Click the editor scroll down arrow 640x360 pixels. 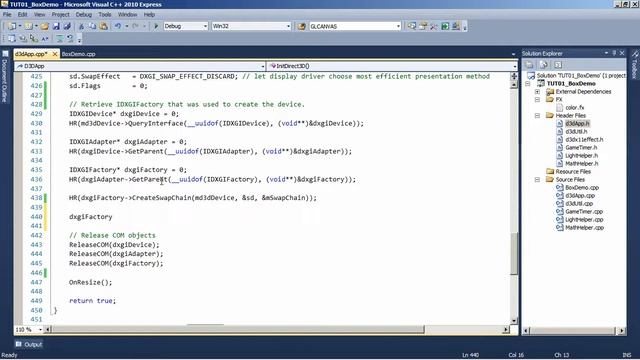point(514,321)
